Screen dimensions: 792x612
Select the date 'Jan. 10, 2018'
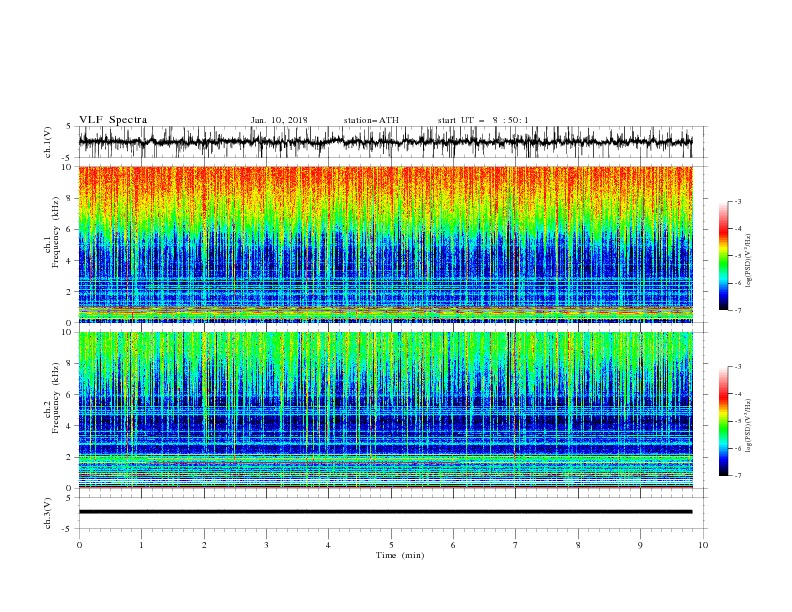coord(279,120)
